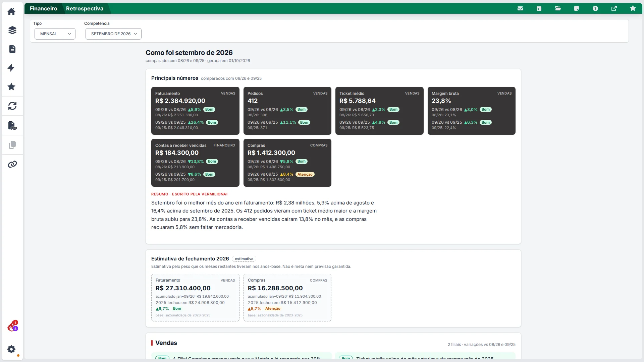Select the Financeiro breadcrumb tab

[43, 8]
